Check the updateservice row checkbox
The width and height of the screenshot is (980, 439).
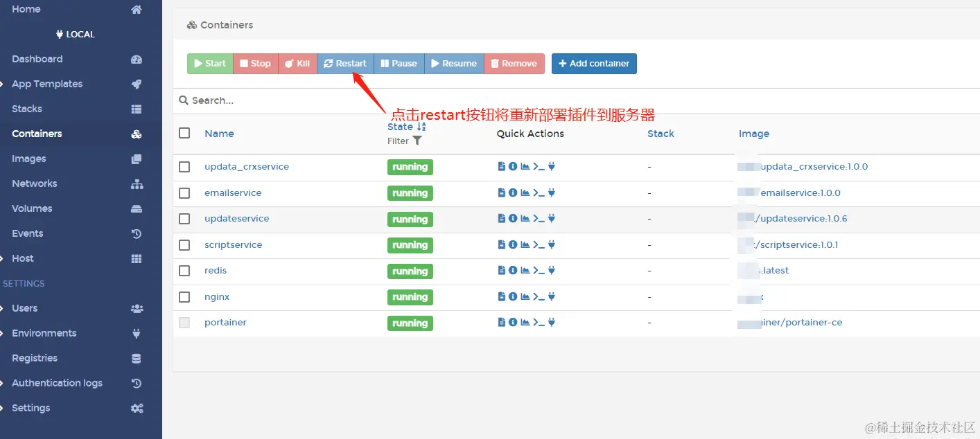pyautogui.click(x=184, y=219)
